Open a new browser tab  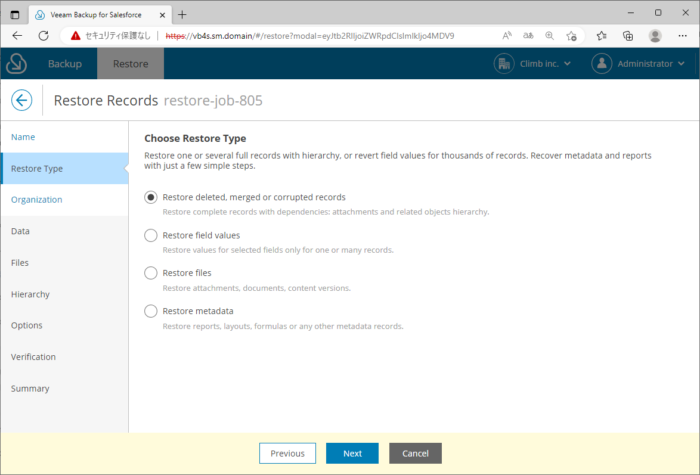click(x=182, y=14)
